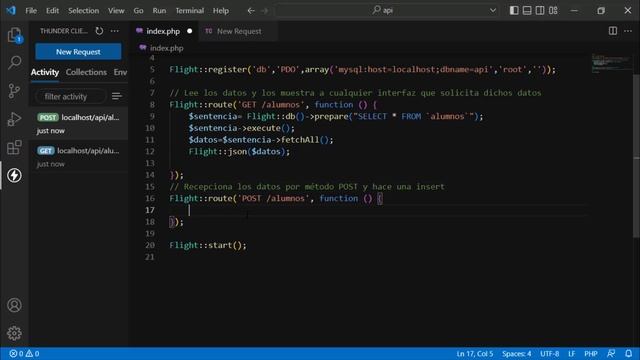Close the unsaved index.php tab dot
Viewport: 640px width, 360px height.
pyautogui.click(x=189, y=31)
